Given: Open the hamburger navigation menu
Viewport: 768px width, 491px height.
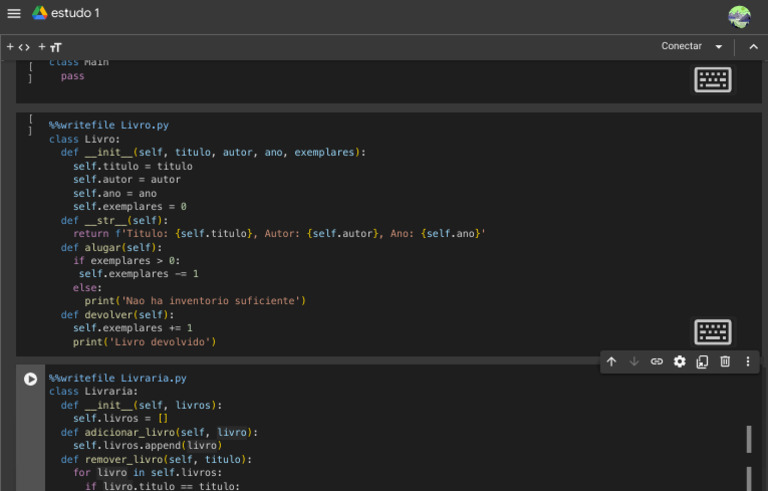Looking at the screenshot, I should coord(14,13).
